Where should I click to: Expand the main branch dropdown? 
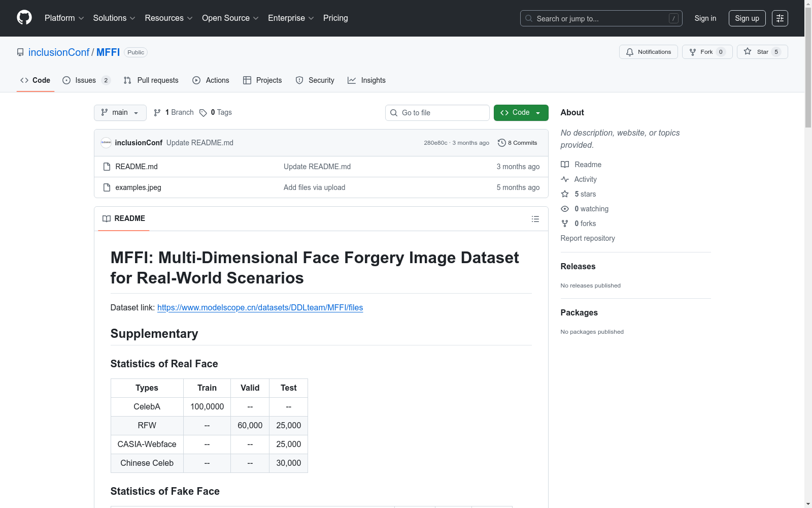(x=120, y=112)
